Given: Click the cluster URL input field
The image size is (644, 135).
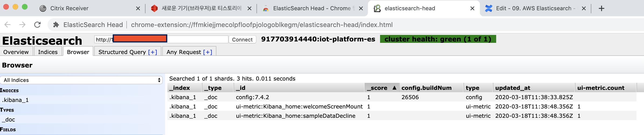Looking at the screenshot, I should [161, 39].
